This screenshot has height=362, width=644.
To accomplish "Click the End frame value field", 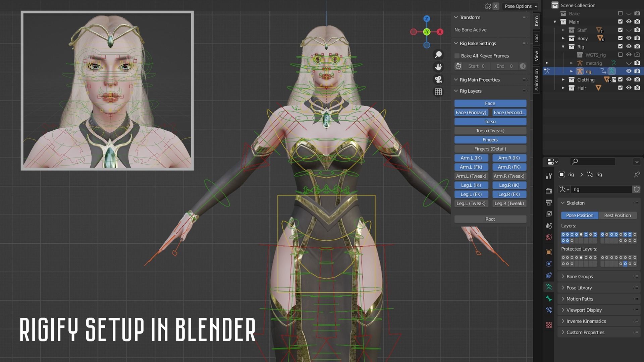I will click(504, 66).
